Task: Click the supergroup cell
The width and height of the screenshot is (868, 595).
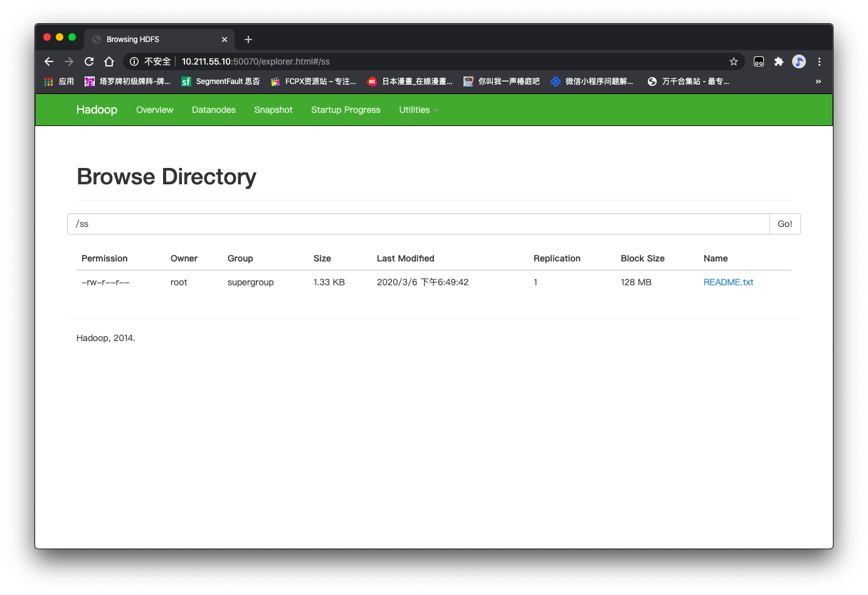Action: click(x=251, y=282)
